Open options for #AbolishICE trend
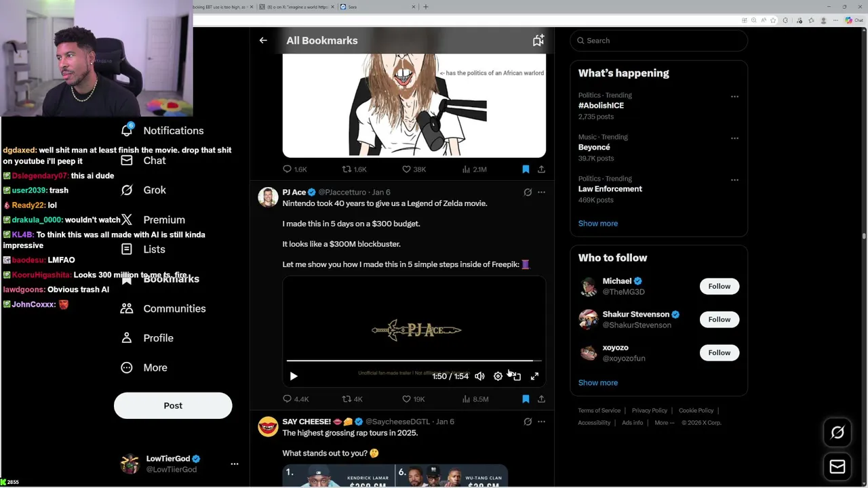 pyautogui.click(x=734, y=96)
